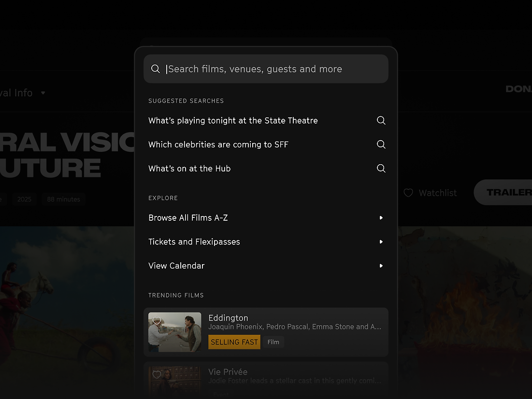Open the Festival Info dropdown arrow
Image resolution: width=532 pixels, height=399 pixels.
click(43, 93)
